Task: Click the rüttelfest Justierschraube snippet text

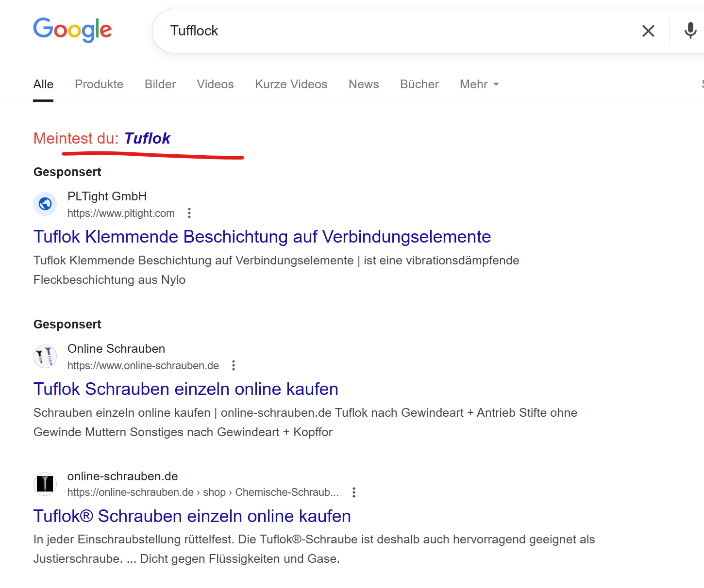Action: click(314, 549)
